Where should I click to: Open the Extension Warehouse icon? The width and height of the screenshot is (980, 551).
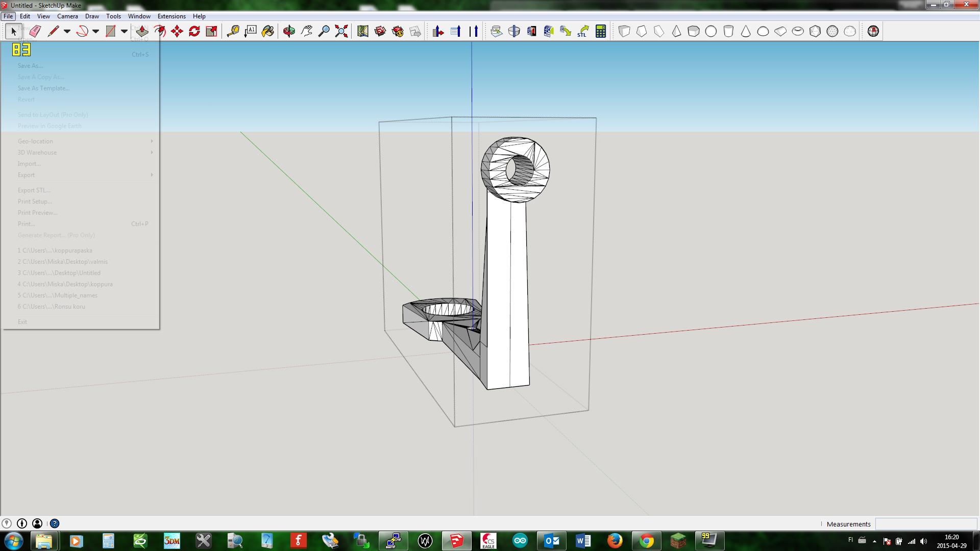(x=397, y=31)
